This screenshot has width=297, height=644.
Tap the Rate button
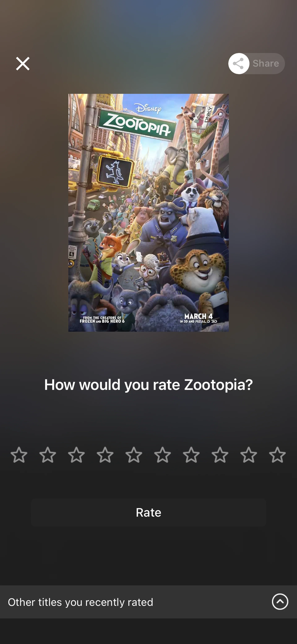point(148,512)
